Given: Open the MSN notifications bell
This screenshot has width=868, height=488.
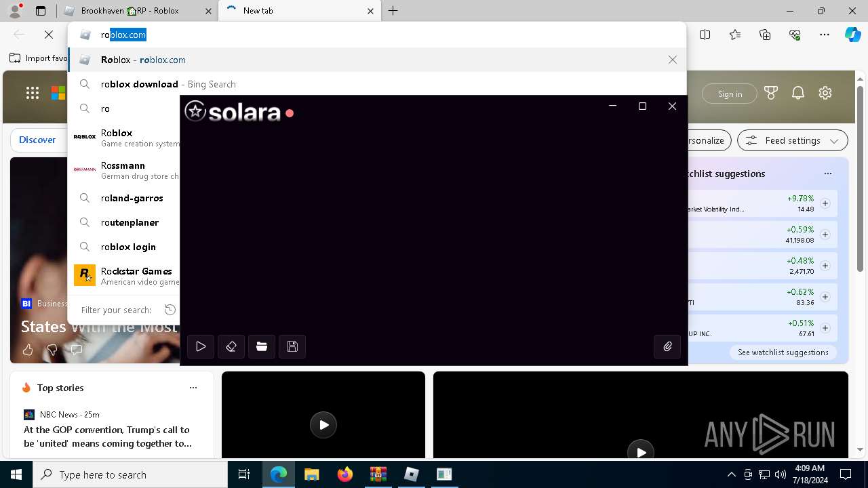Looking at the screenshot, I should [798, 94].
